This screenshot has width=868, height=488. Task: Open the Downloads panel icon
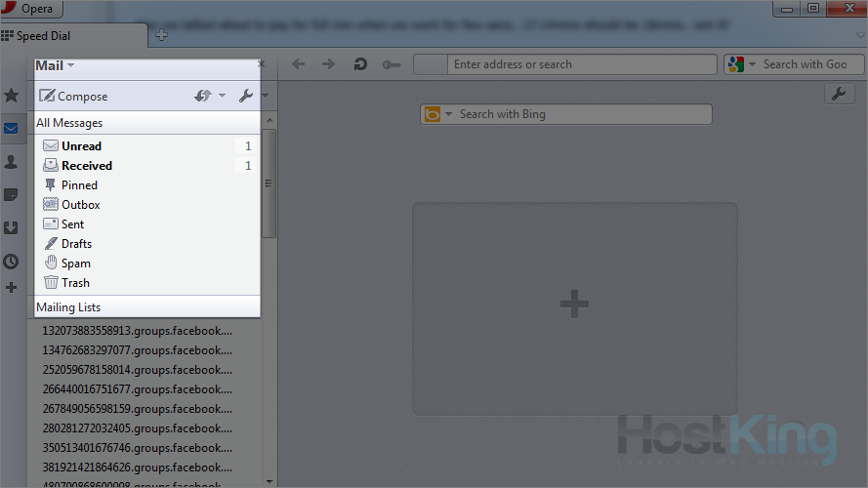(12, 228)
